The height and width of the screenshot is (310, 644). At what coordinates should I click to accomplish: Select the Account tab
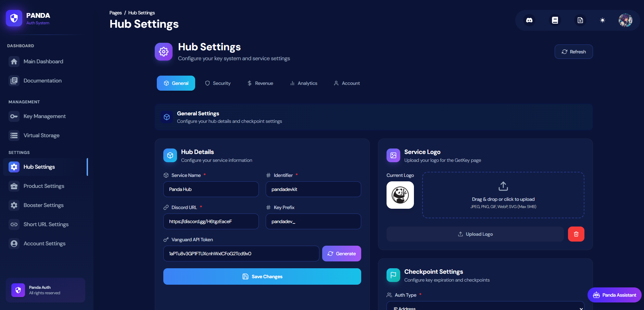pyautogui.click(x=346, y=83)
